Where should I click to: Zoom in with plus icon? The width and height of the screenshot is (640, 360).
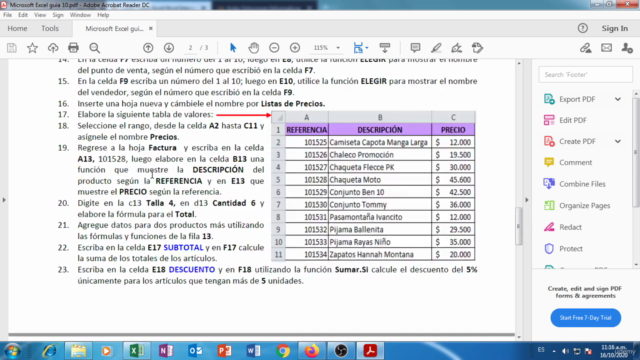pos(295,48)
